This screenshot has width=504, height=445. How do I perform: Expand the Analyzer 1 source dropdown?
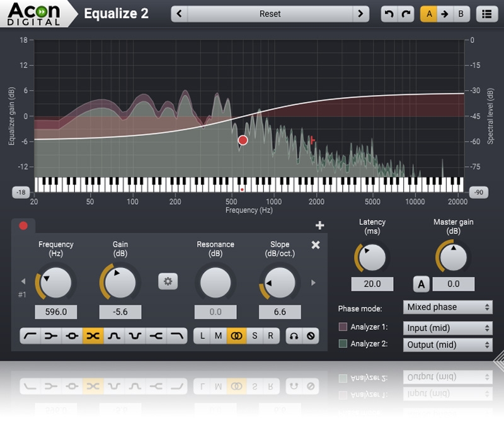[x=447, y=328]
